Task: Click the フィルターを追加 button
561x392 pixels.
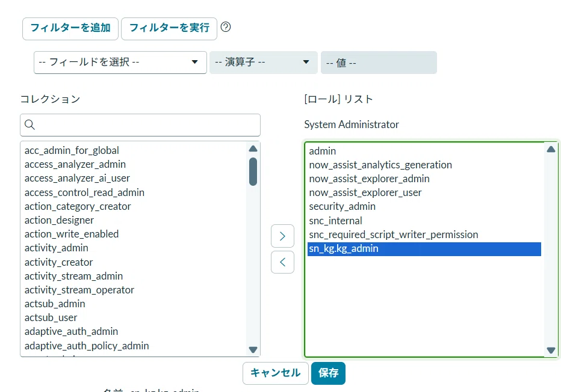Action: 70,29
